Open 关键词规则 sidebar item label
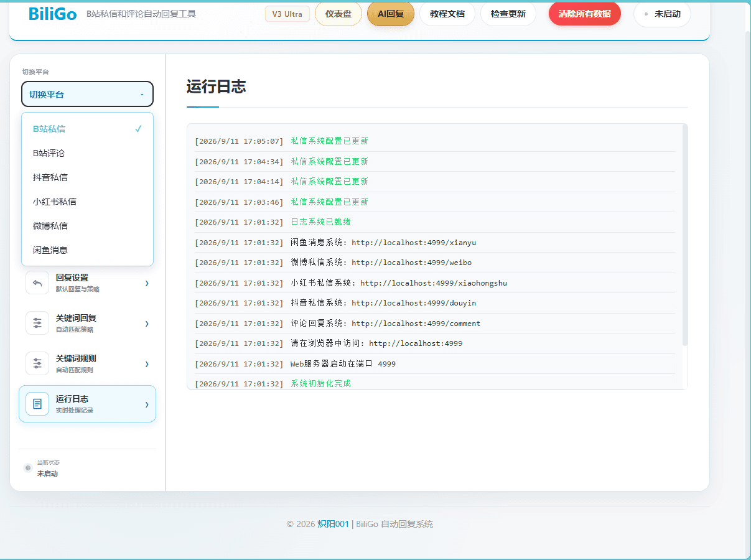The image size is (751, 560). 76,358
